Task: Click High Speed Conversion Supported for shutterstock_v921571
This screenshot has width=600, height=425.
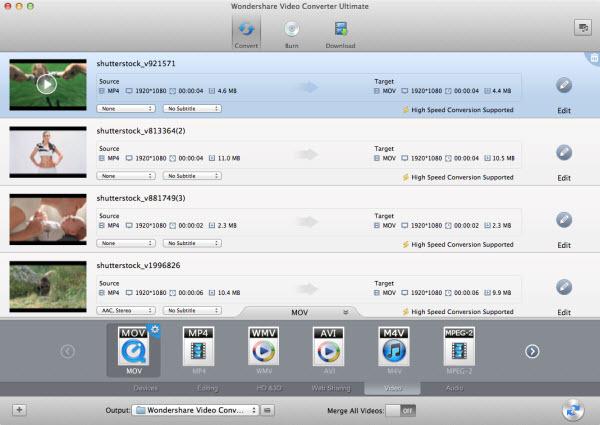Action: coord(458,110)
